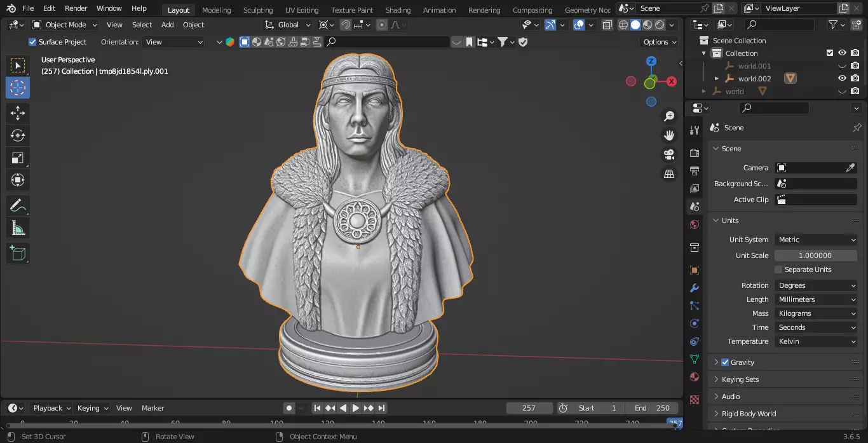Open the Modifiers wrench tab
Screen dimensions: 868x443
pos(695,288)
